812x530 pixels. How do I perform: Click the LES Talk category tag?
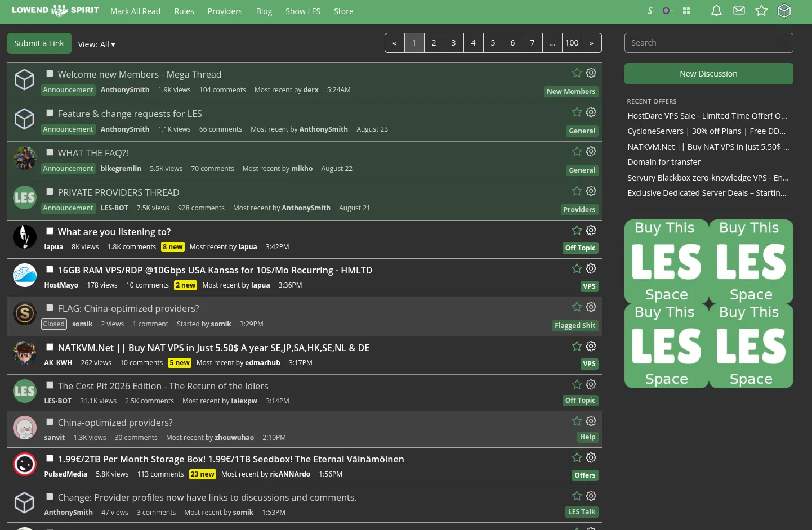(581, 512)
